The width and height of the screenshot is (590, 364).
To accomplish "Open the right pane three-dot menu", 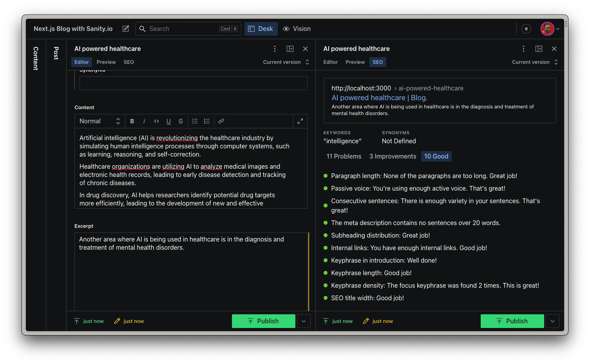I will pyautogui.click(x=523, y=49).
